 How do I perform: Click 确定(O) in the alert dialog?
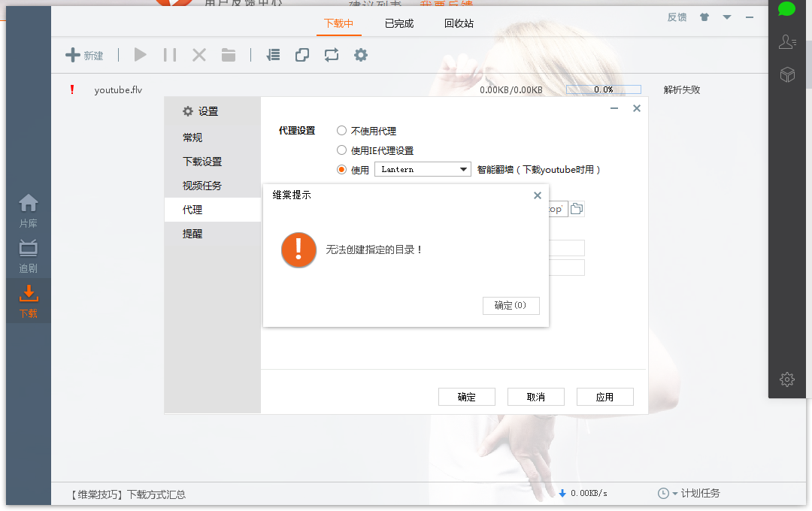[511, 305]
